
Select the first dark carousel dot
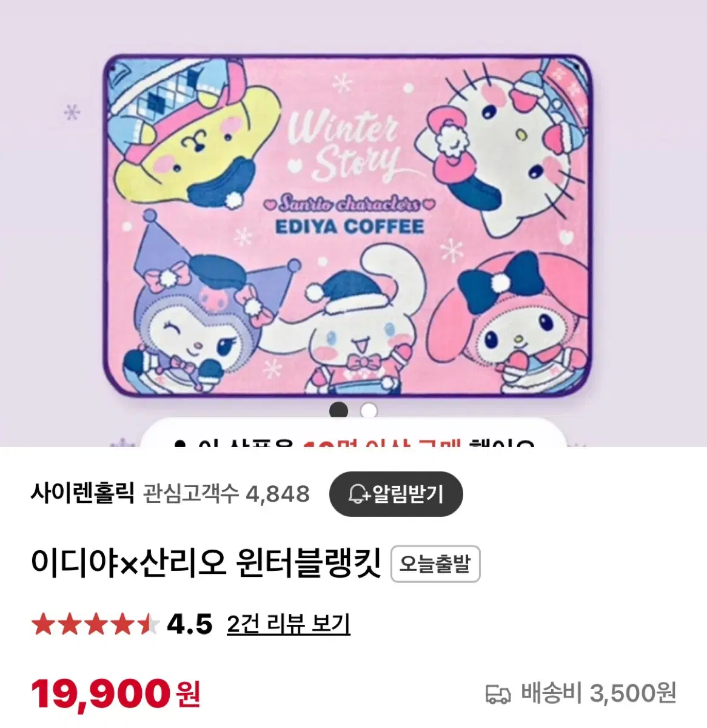tap(338, 411)
